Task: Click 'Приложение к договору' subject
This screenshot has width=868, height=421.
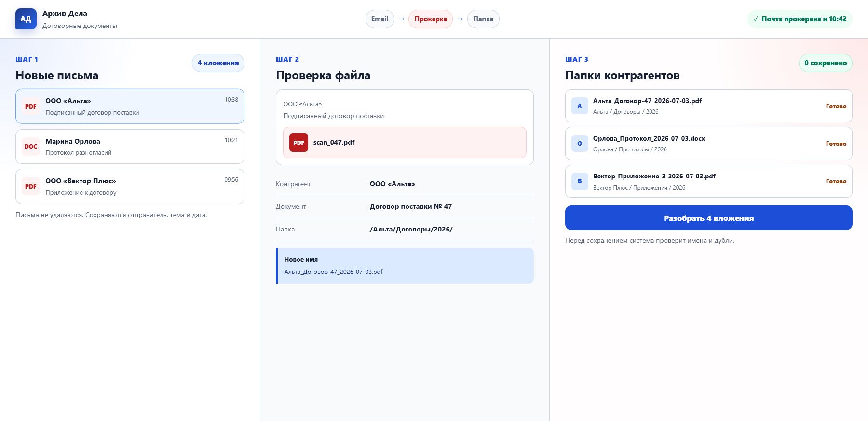Action: pos(81,193)
